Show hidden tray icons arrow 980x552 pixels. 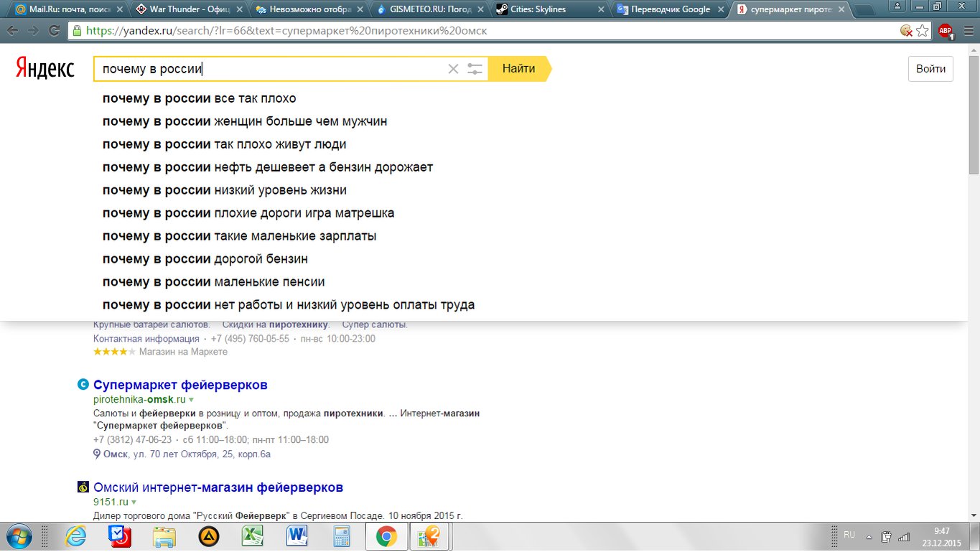[x=869, y=536]
